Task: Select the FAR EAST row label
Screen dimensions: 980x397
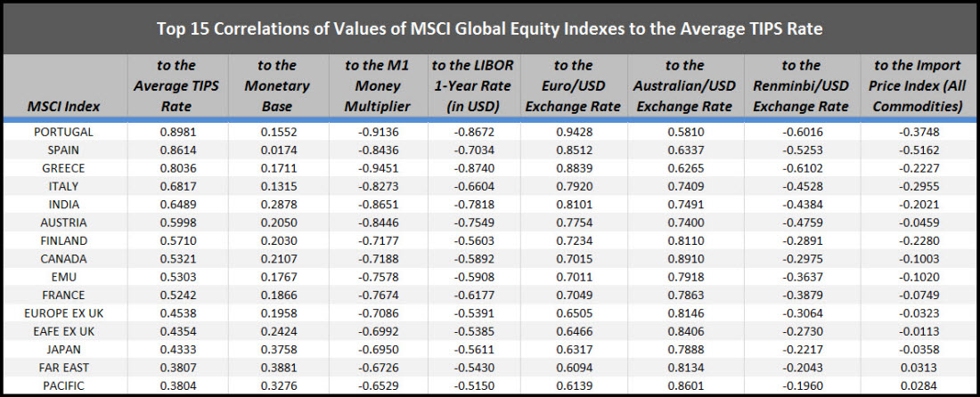Action: click(66, 368)
